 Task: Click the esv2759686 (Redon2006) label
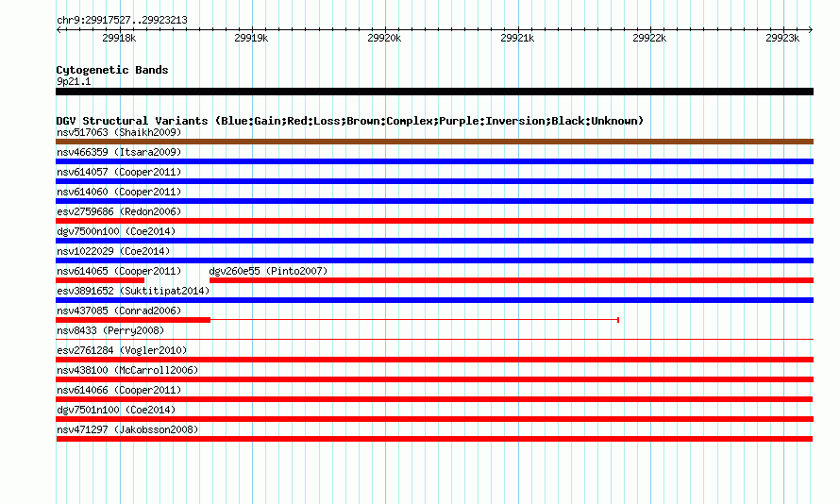click(119, 211)
